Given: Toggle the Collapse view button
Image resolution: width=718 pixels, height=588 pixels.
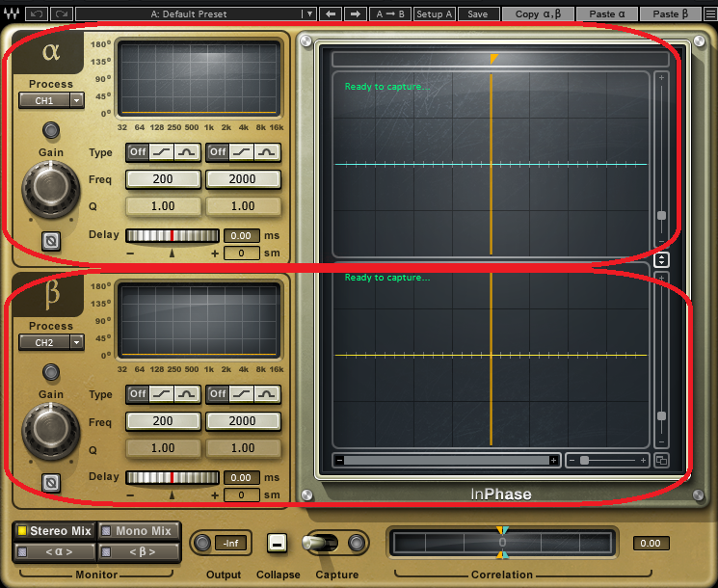Looking at the screenshot, I should (x=278, y=543).
